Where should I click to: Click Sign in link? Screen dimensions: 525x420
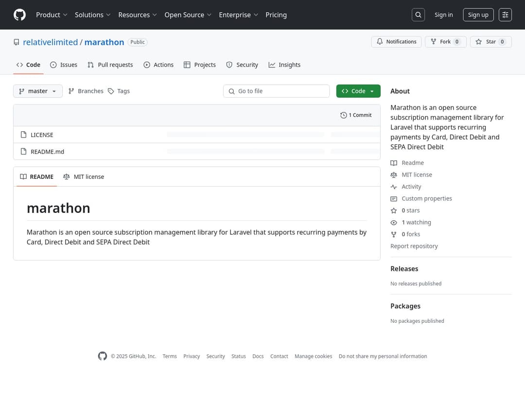pyautogui.click(x=443, y=15)
